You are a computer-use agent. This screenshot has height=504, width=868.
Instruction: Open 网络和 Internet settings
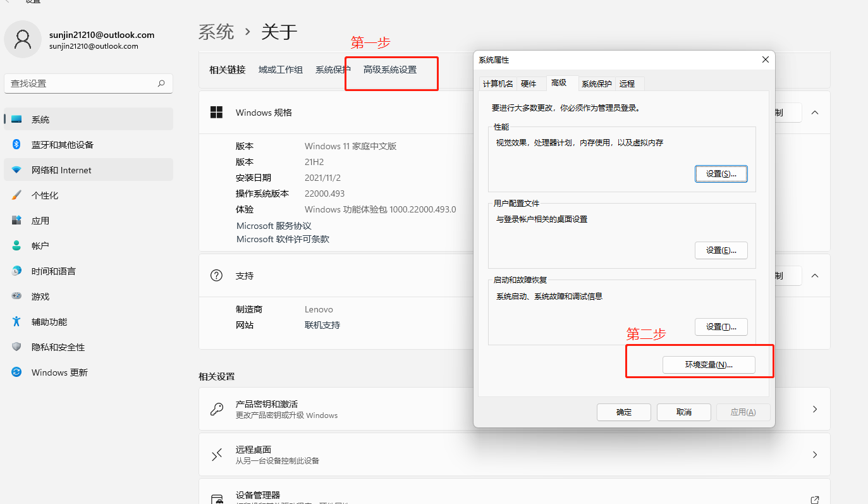89,169
